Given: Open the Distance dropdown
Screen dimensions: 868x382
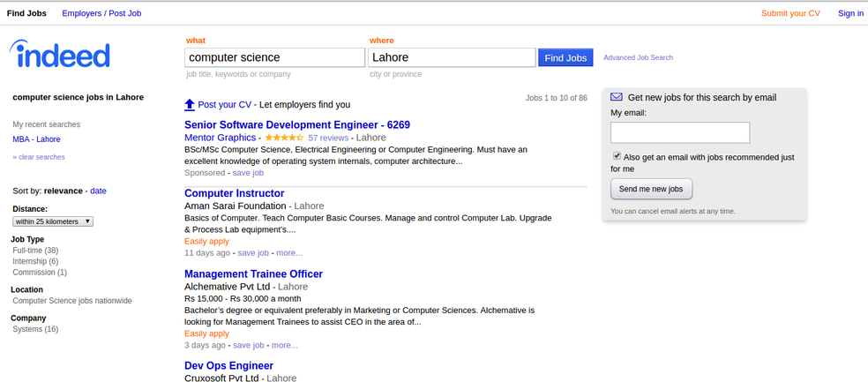Looking at the screenshot, I should click(53, 221).
